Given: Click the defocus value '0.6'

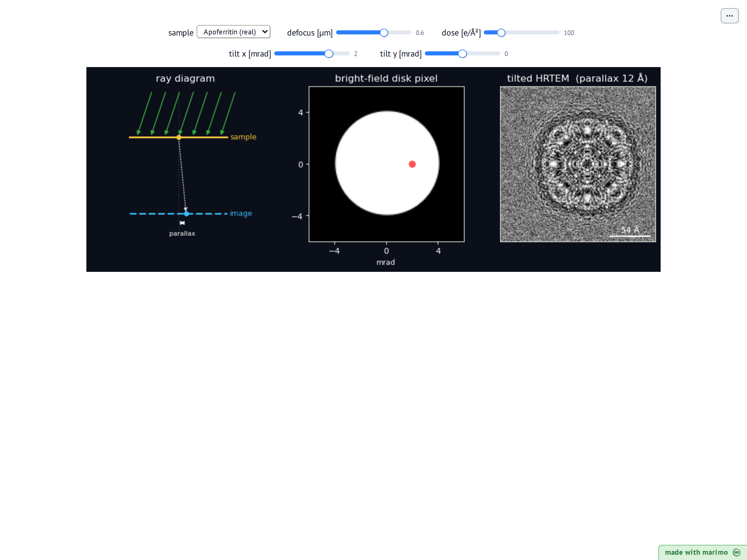Looking at the screenshot, I should 420,33.
